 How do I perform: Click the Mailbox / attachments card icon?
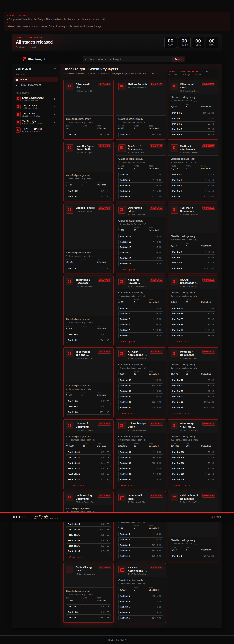point(174,148)
